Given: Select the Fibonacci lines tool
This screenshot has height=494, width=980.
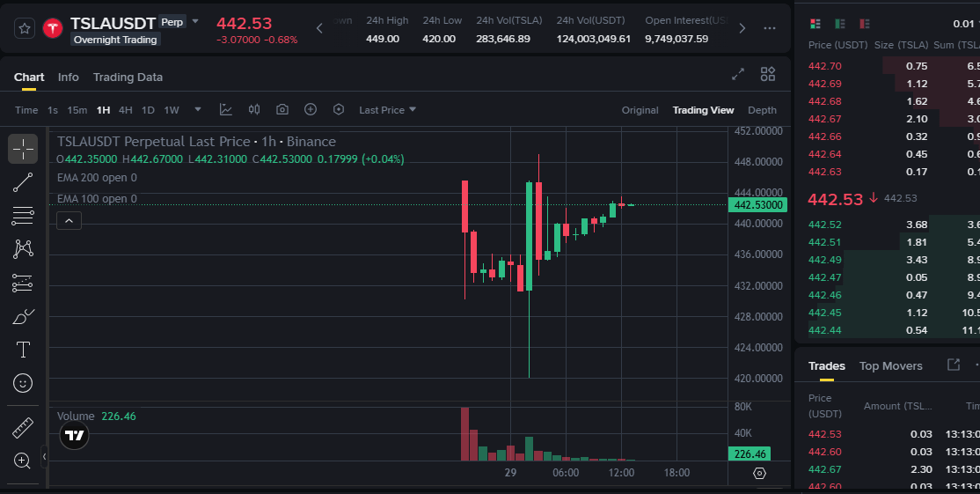Looking at the screenshot, I should 23,216.
